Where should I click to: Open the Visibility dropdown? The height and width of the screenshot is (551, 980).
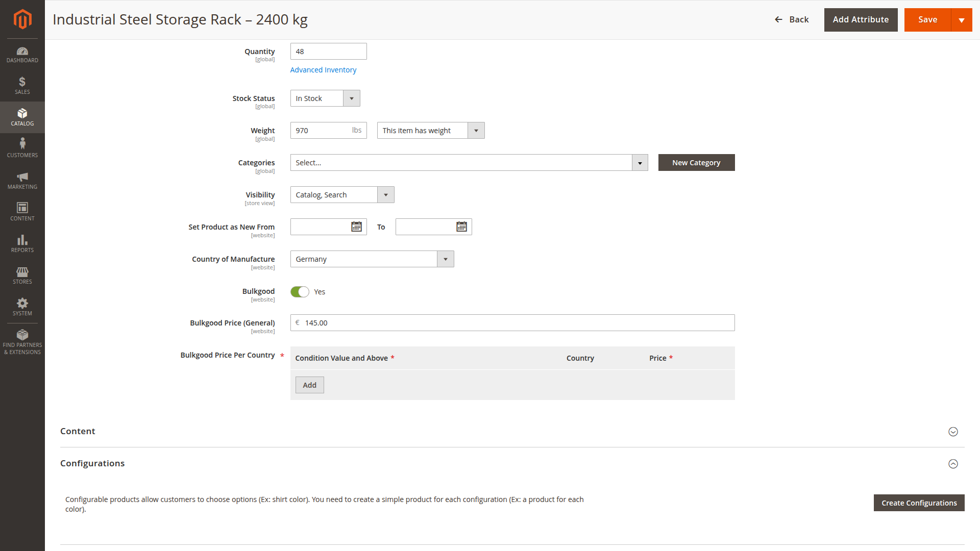[342, 194]
